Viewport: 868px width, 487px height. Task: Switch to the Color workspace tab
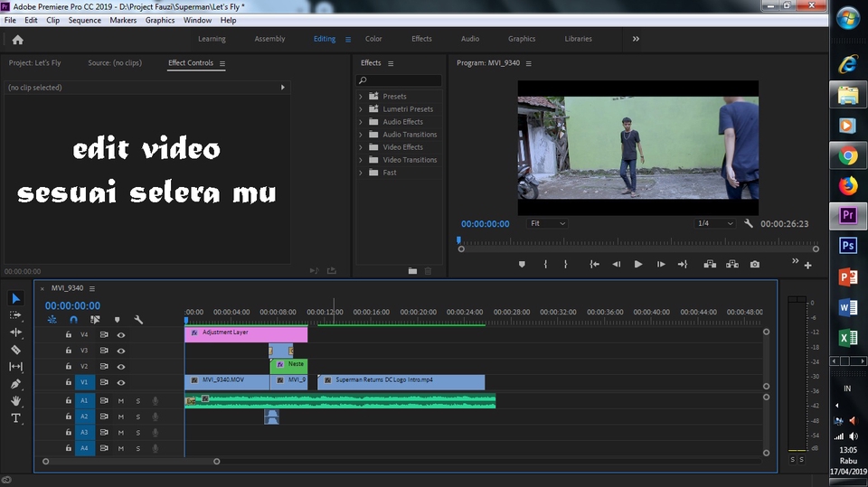[x=373, y=39]
